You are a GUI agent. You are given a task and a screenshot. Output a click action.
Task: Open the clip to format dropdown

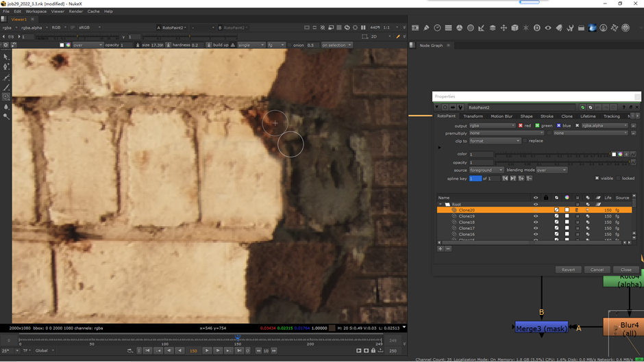click(495, 141)
